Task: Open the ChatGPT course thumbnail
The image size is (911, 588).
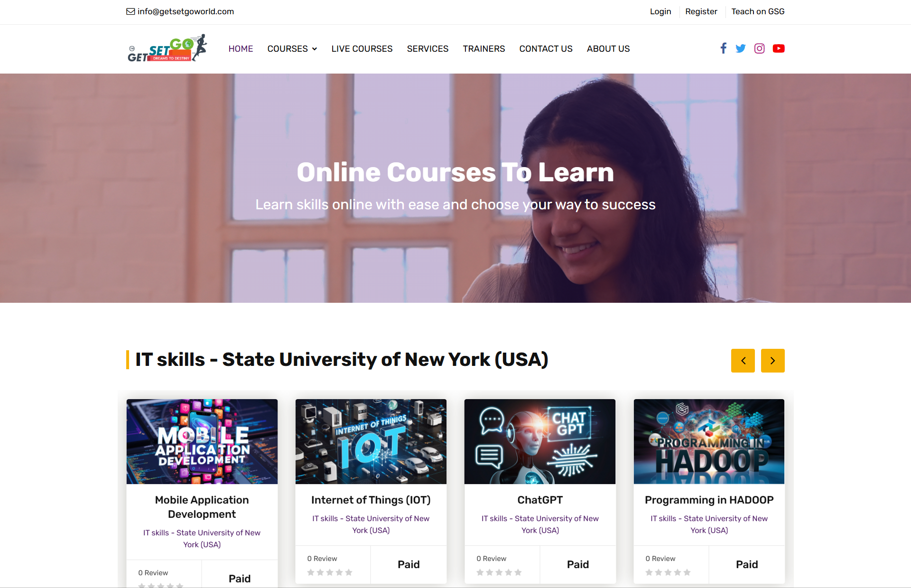Action: (x=539, y=441)
